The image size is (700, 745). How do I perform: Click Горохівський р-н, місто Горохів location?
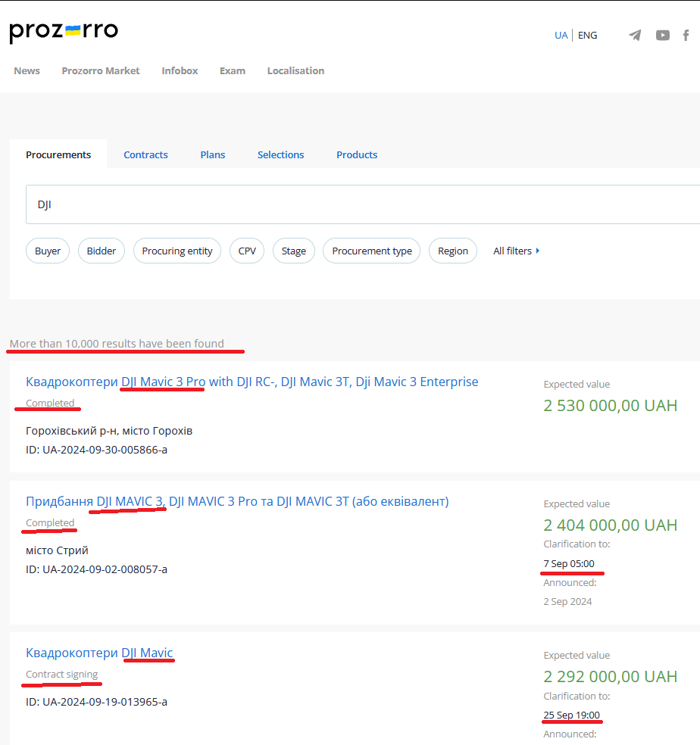tap(109, 431)
